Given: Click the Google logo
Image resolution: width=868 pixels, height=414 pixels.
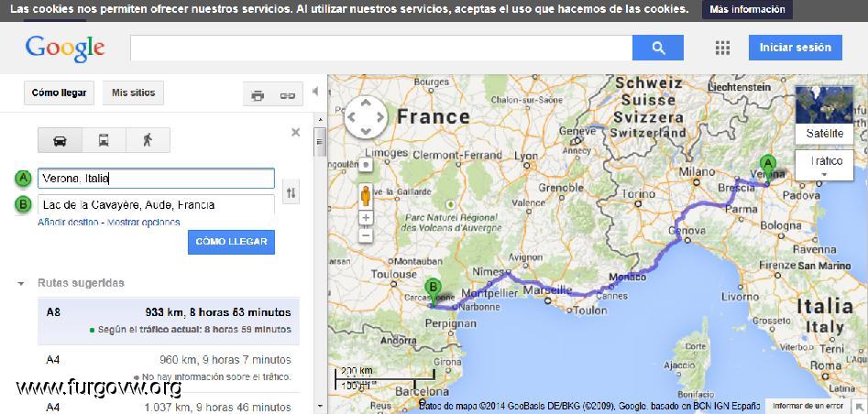Looking at the screenshot, I should 65,49.
